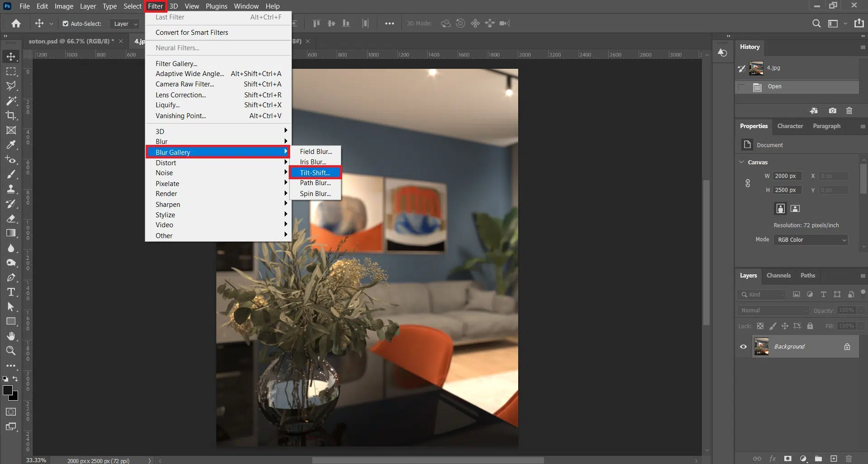Switch to the Channels tab

[x=778, y=275]
